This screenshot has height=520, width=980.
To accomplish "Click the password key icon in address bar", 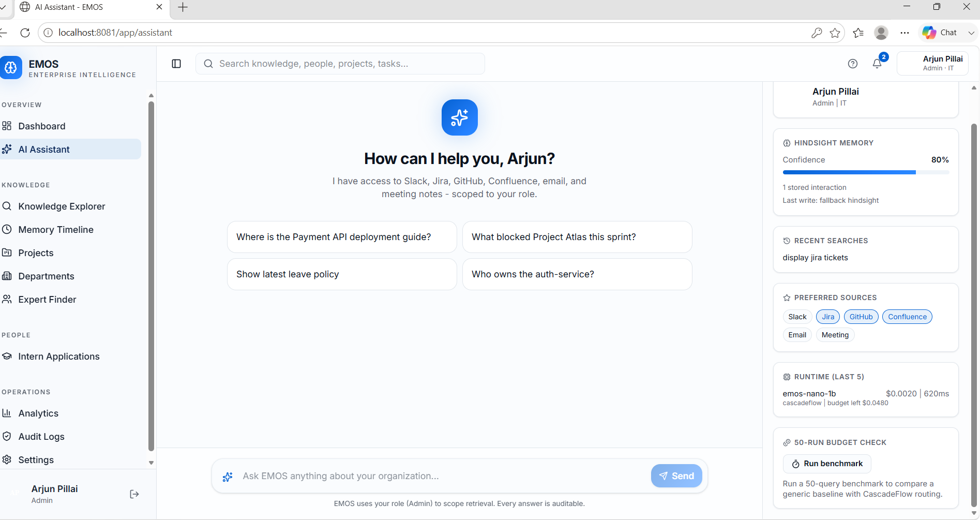I will pyautogui.click(x=817, y=33).
